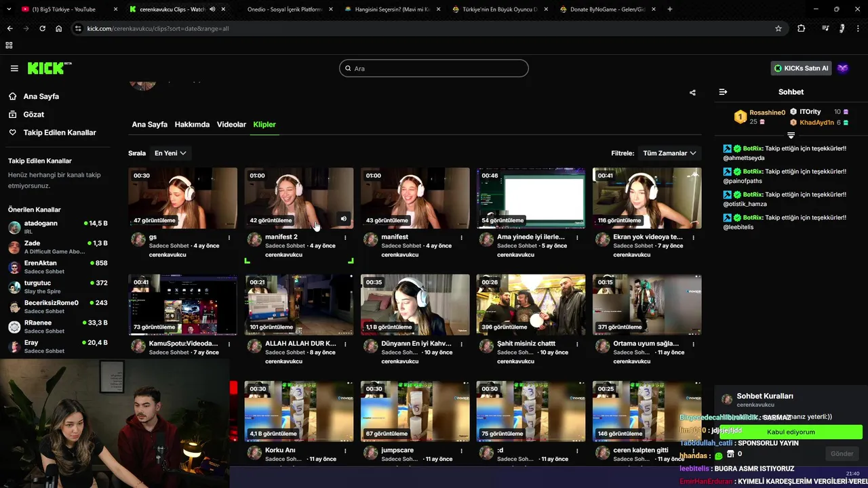Click ITOrity leaderboard user

pos(810,112)
